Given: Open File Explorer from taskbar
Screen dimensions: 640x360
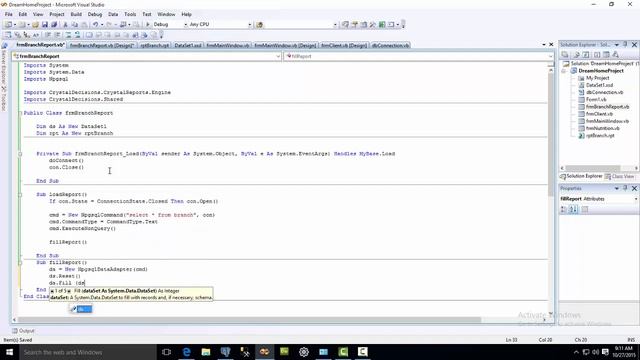Looking at the screenshot, I should [206, 351].
